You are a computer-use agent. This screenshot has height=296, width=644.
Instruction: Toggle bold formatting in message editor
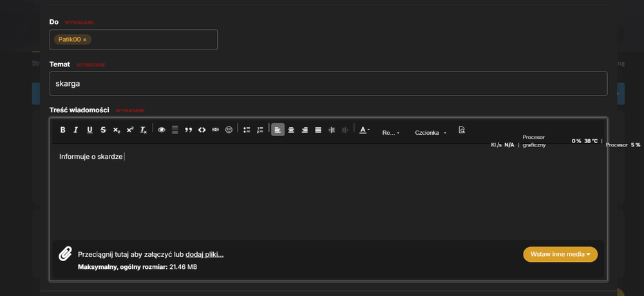pyautogui.click(x=63, y=130)
